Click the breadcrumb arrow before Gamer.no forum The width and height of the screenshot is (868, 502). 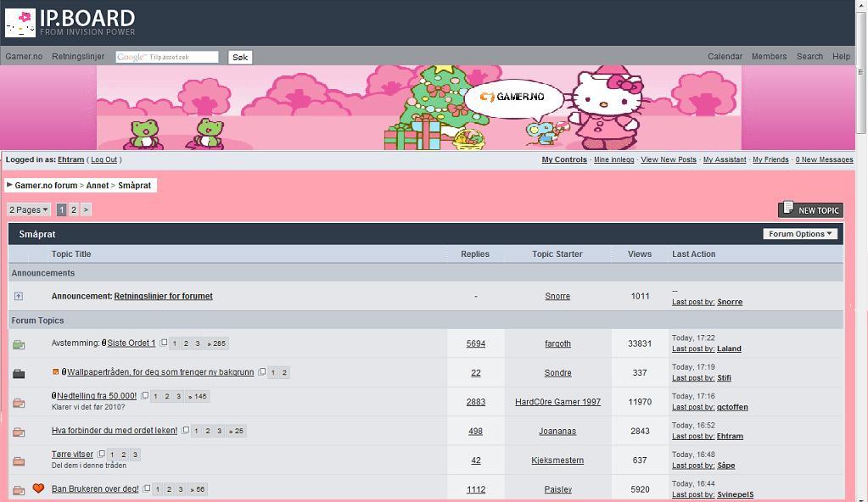9,185
